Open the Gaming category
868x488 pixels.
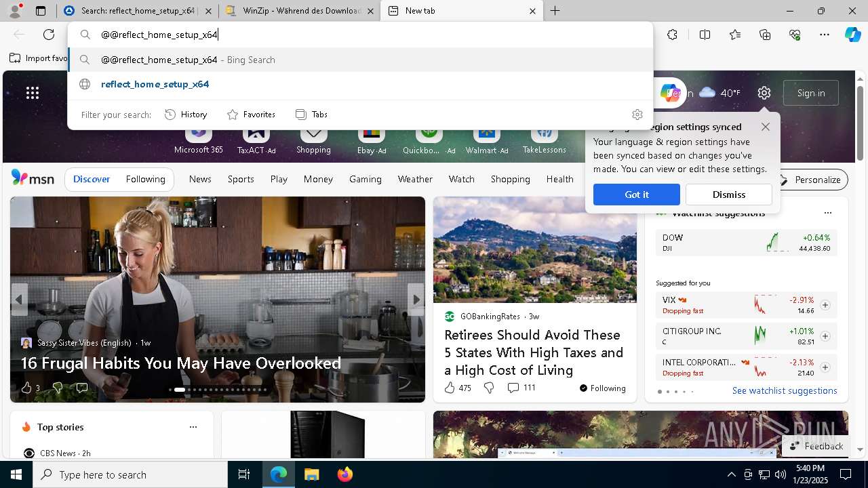365,180
